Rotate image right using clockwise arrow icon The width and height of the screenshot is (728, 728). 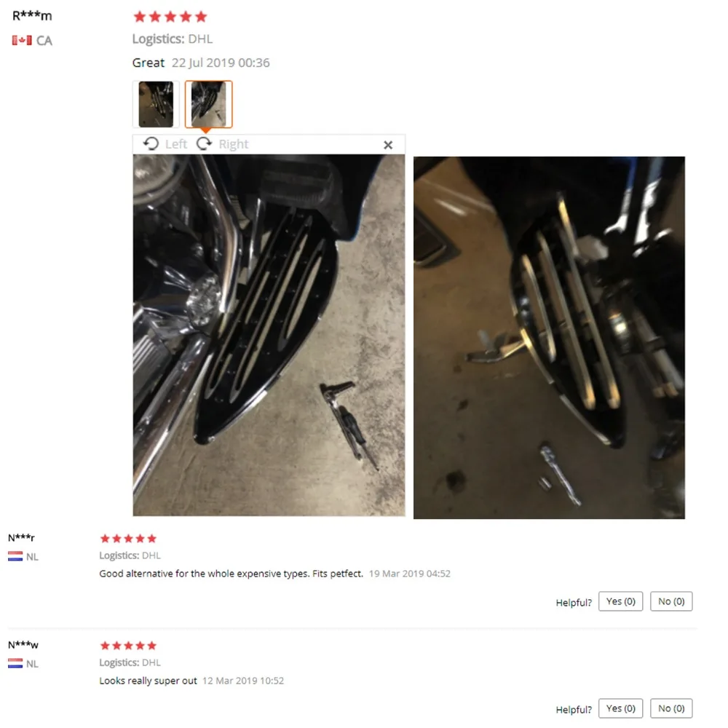point(205,144)
